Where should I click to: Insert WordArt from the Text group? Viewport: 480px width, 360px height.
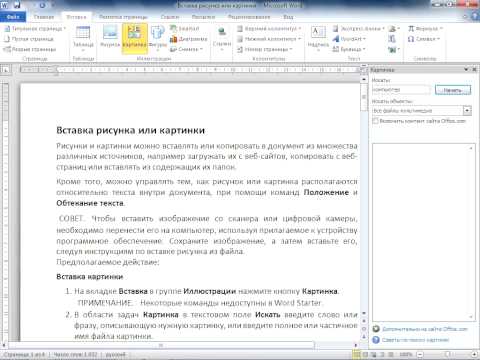pyautogui.click(x=349, y=39)
